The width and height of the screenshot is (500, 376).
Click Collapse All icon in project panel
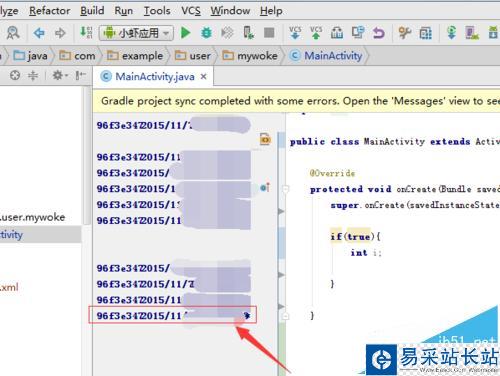tap(33, 75)
